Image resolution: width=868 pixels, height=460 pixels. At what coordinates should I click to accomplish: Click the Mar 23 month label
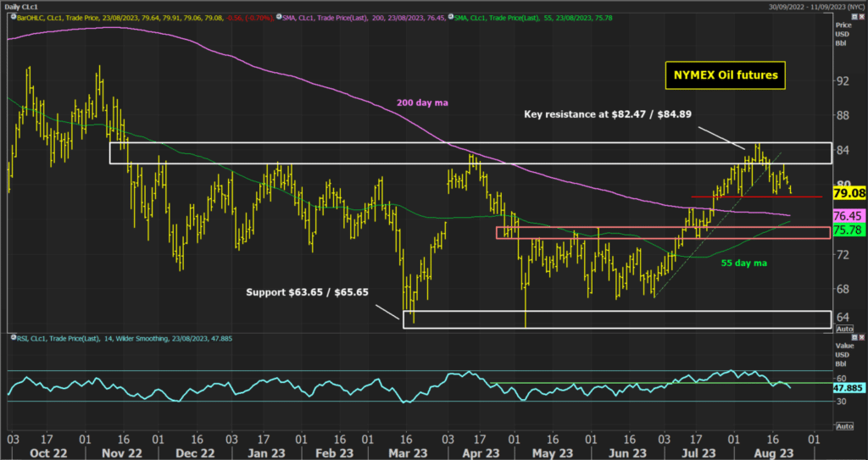[406, 453]
